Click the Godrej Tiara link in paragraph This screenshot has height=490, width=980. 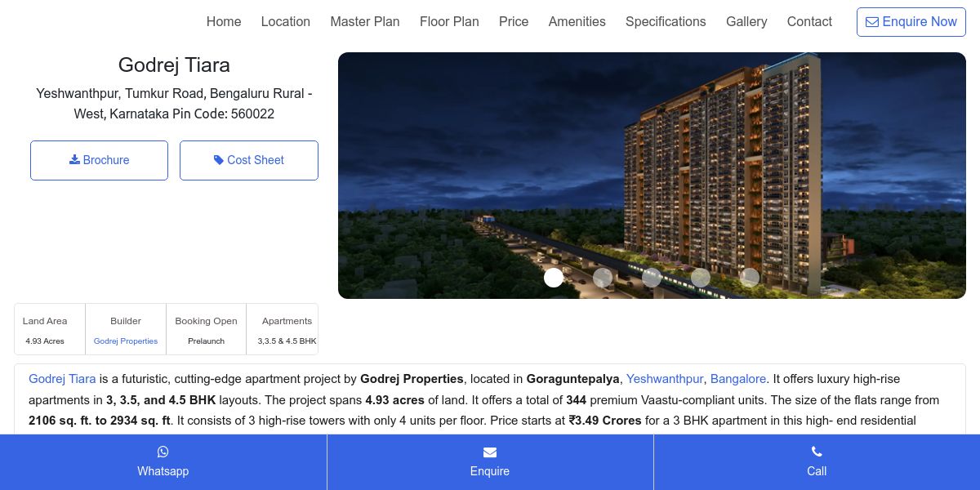pos(62,379)
